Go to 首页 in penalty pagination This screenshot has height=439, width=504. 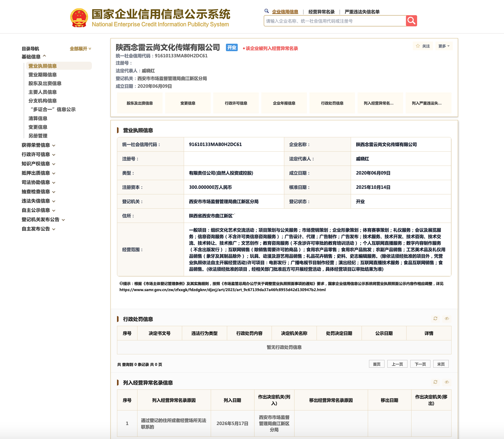point(377,364)
